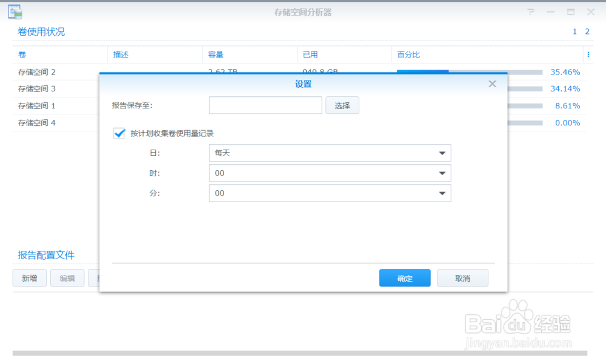This screenshot has width=606, height=364.
Task: Sort by the 容量 column header
Action: point(216,55)
